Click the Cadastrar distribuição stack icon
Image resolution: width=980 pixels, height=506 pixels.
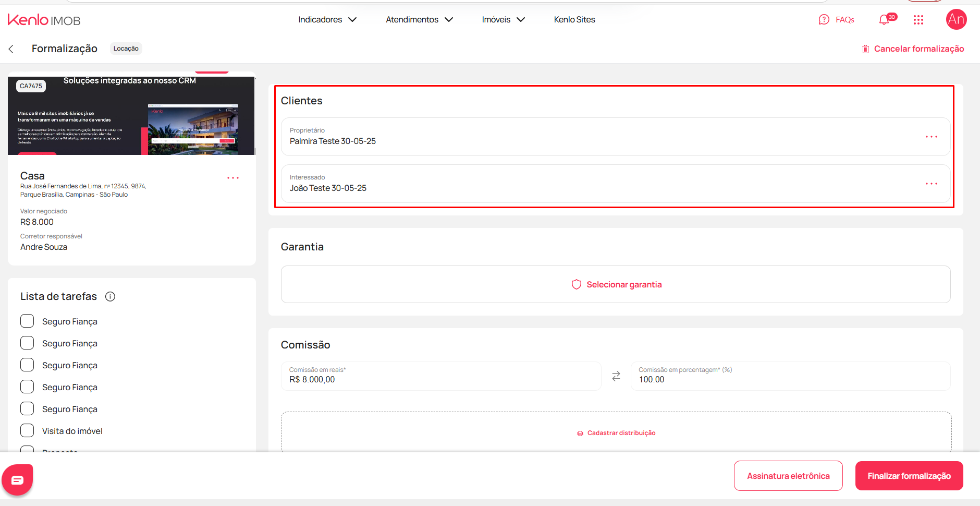[580, 433]
